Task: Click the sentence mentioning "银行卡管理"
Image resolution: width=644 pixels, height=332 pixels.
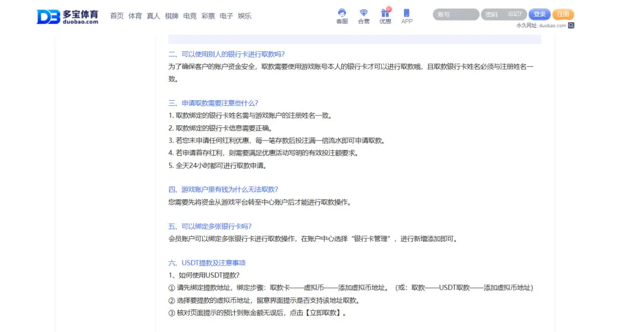Action: pyautogui.click(x=314, y=239)
